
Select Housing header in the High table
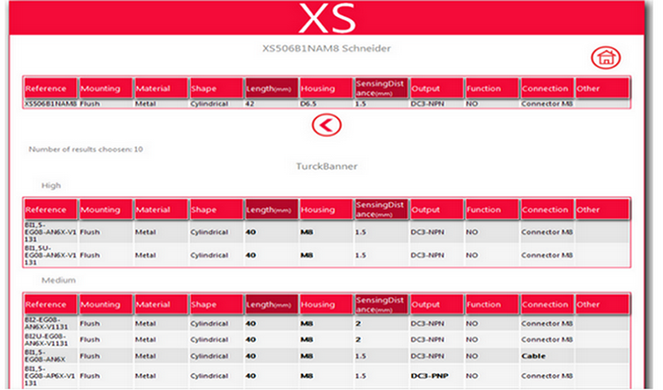click(x=327, y=209)
